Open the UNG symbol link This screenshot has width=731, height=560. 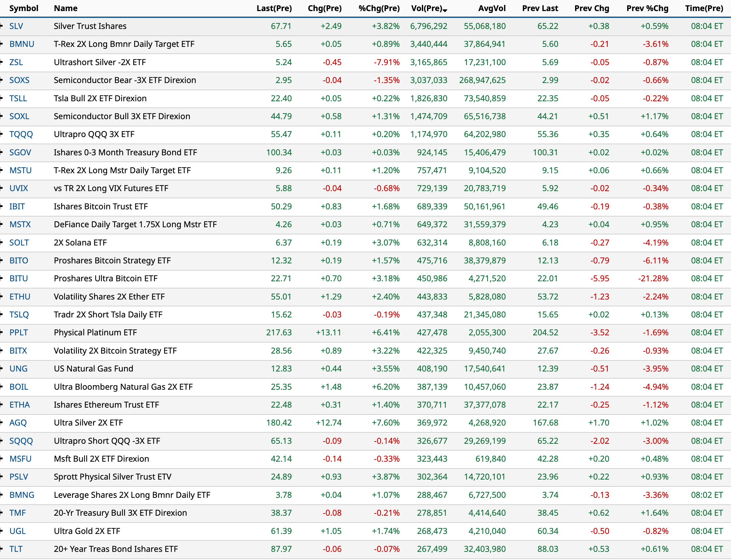coord(18,369)
